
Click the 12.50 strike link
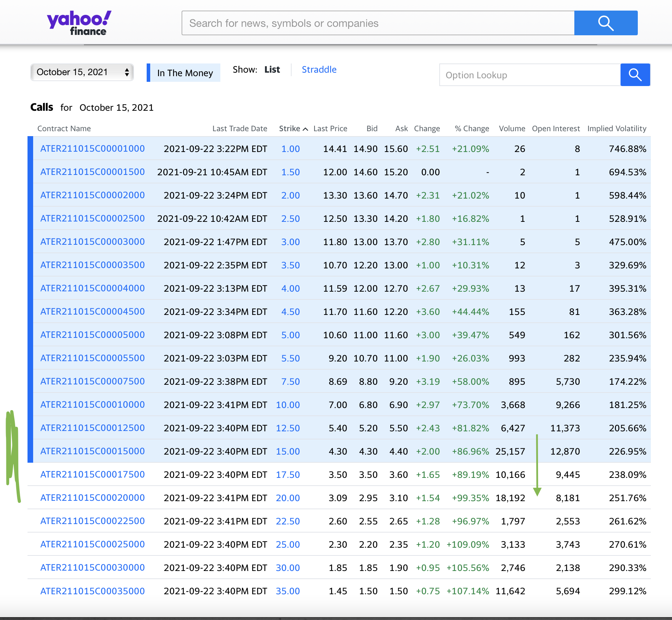[x=288, y=428]
